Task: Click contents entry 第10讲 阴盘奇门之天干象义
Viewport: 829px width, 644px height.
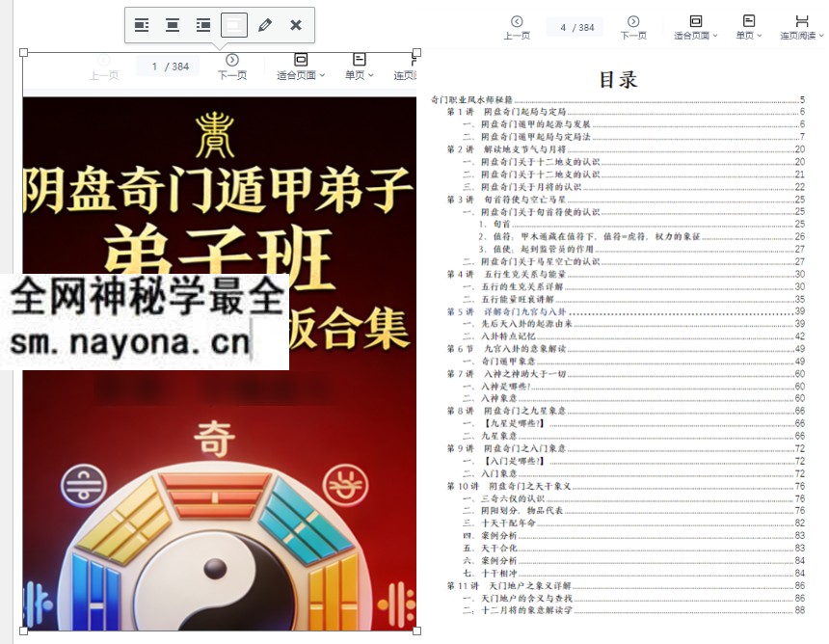Action: tap(626, 486)
